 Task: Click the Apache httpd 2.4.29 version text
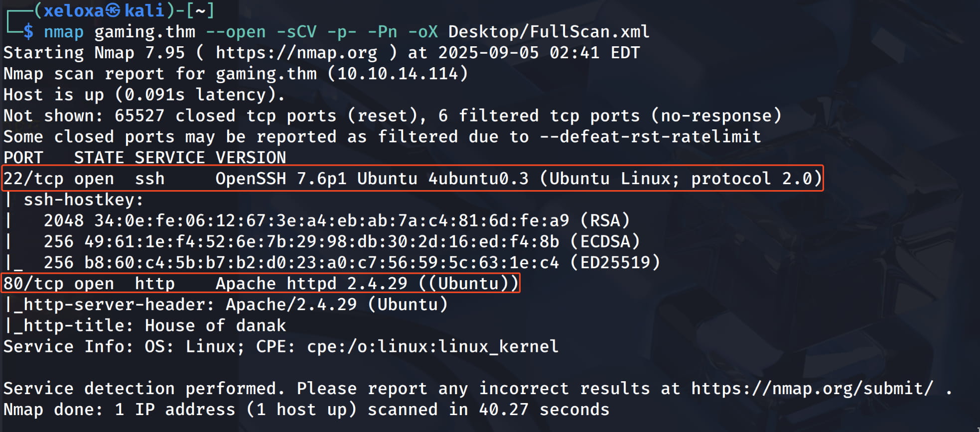pos(311,284)
